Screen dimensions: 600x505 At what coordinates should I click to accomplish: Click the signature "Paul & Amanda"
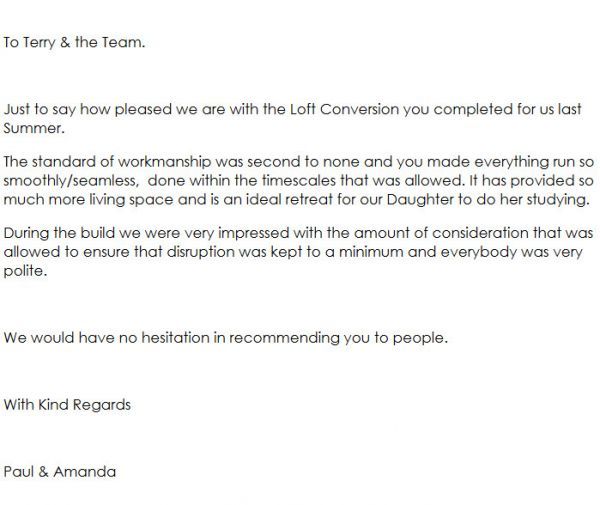click(59, 471)
